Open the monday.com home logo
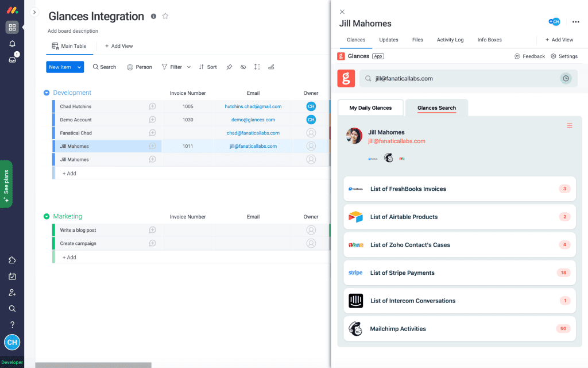588x368 pixels. click(x=12, y=10)
